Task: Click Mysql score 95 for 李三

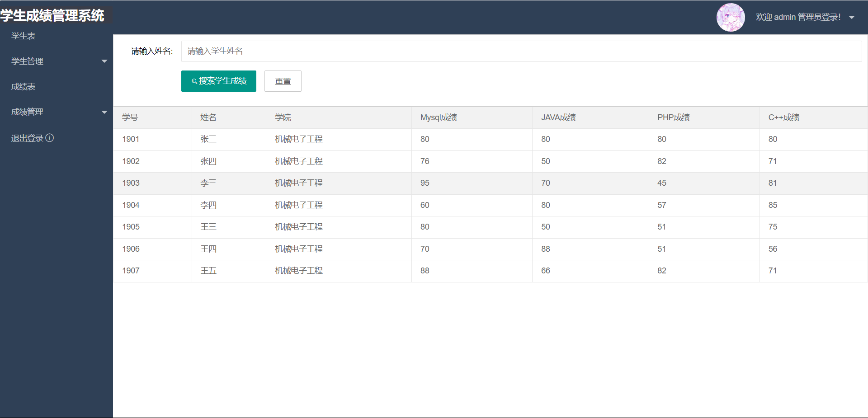Action: (425, 183)
